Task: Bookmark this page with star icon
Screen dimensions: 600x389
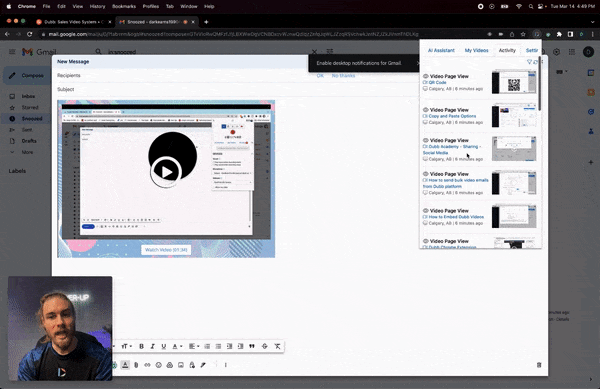Action: pyautogui.click(x=523, y=34)
